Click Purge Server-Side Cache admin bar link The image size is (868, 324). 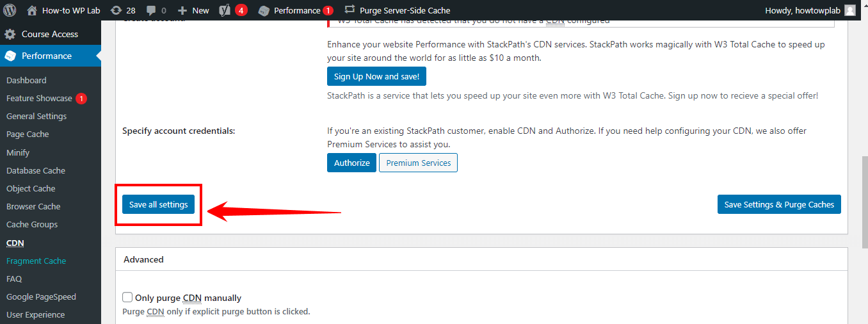coord(405,10)
